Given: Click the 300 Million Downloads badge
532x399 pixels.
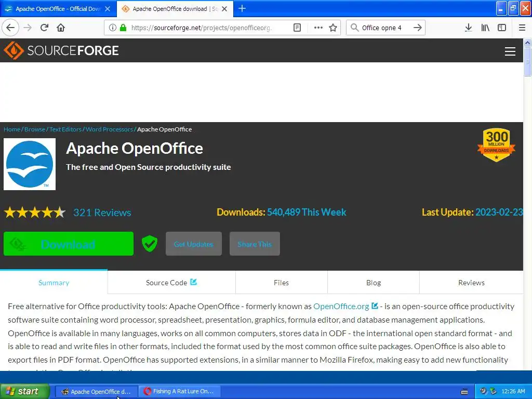Looking at the screenshot, I should pos(496,145).
